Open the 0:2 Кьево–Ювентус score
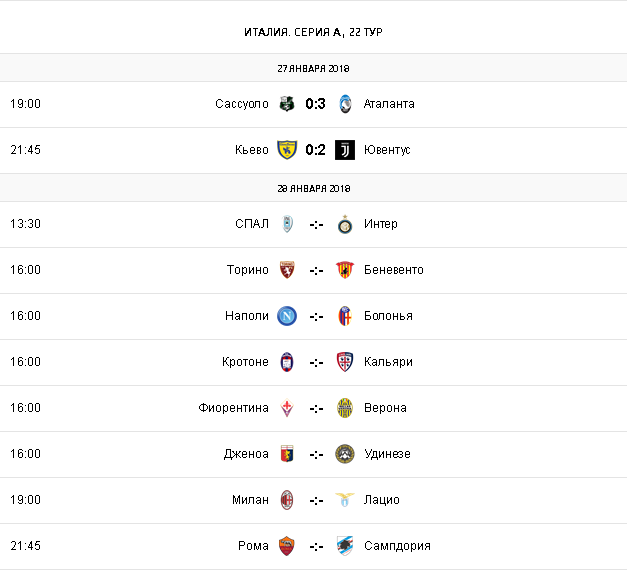 pos(316,150)
